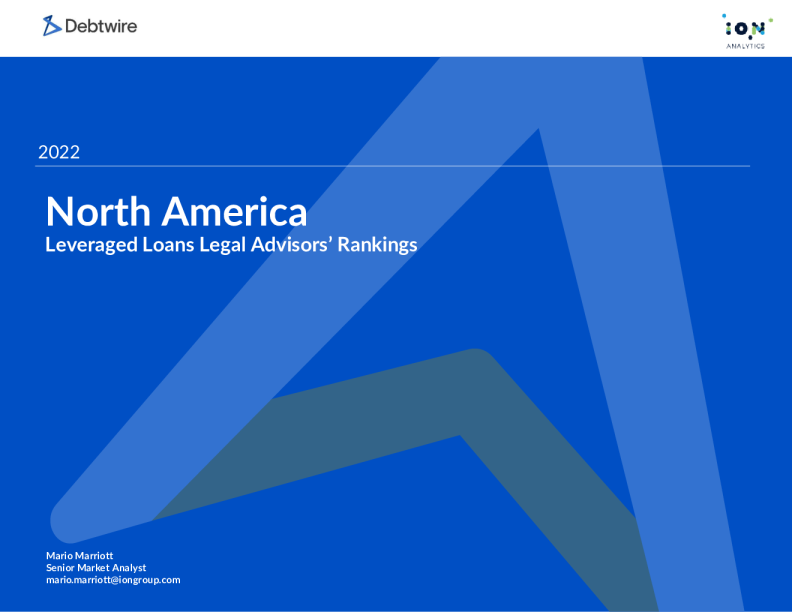The width and height of the screenshot is (792, 612).
Task: Select the '2022' year label
Action: click(59, 153)
